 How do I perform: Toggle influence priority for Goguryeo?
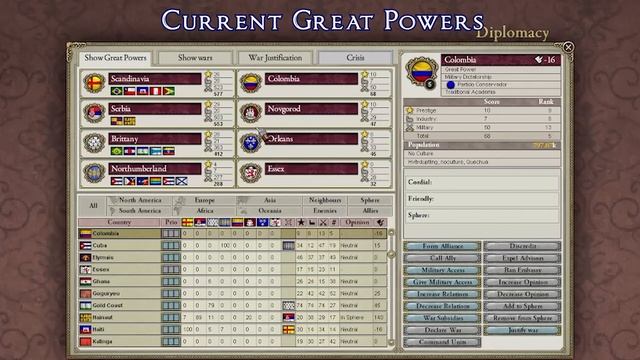tap(171, 293)
